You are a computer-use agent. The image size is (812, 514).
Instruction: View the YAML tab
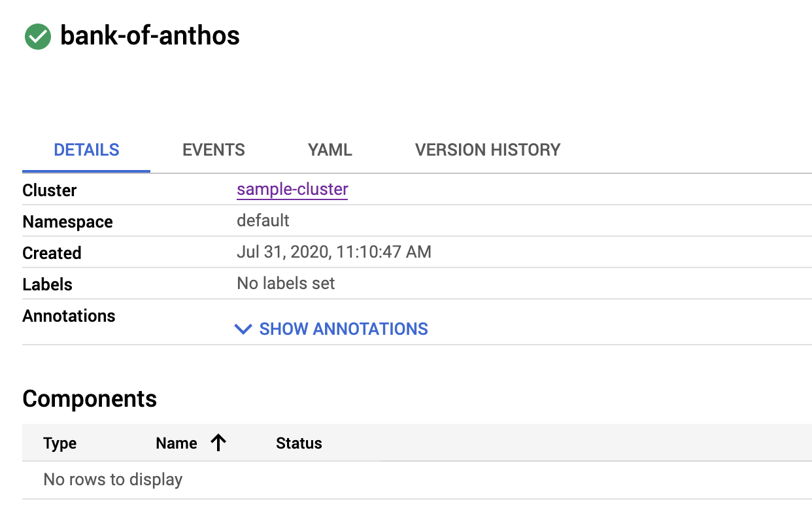point(330,150)
